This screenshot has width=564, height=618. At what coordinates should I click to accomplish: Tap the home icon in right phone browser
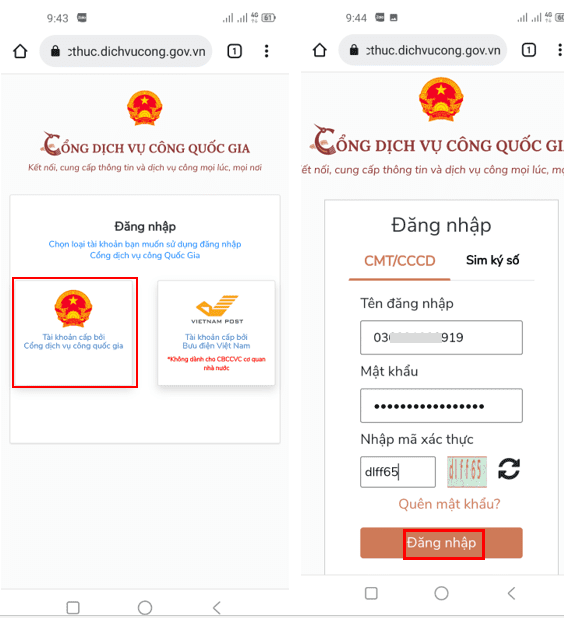pyautogui.click(x=320, y=50)
